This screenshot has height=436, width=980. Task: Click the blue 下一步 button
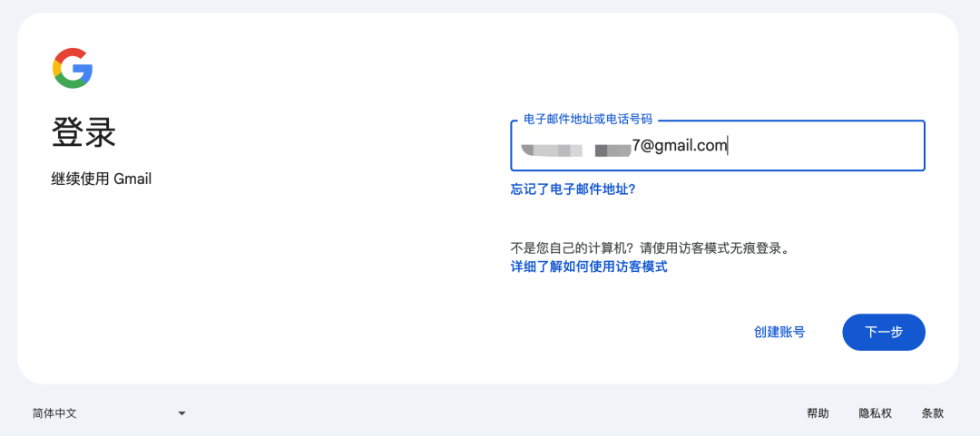[x=884, y=333]
